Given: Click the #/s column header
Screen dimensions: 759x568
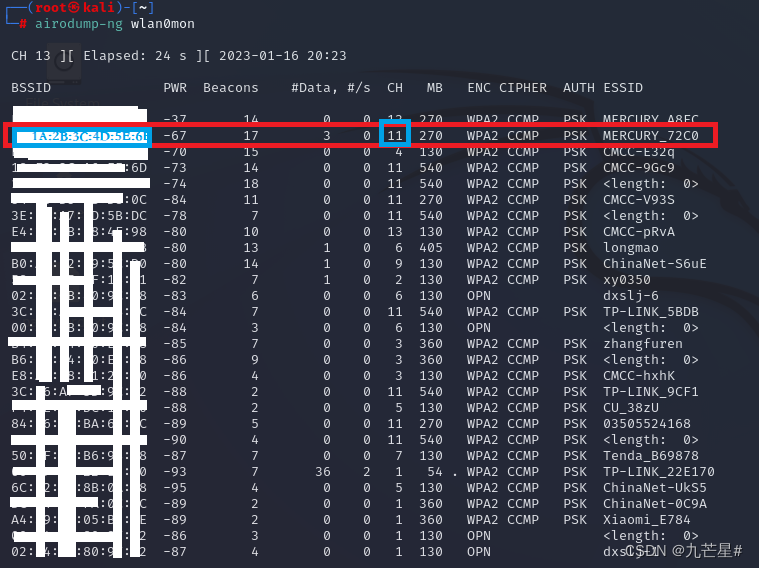Looking at the screenshot, I should [359, 88].
